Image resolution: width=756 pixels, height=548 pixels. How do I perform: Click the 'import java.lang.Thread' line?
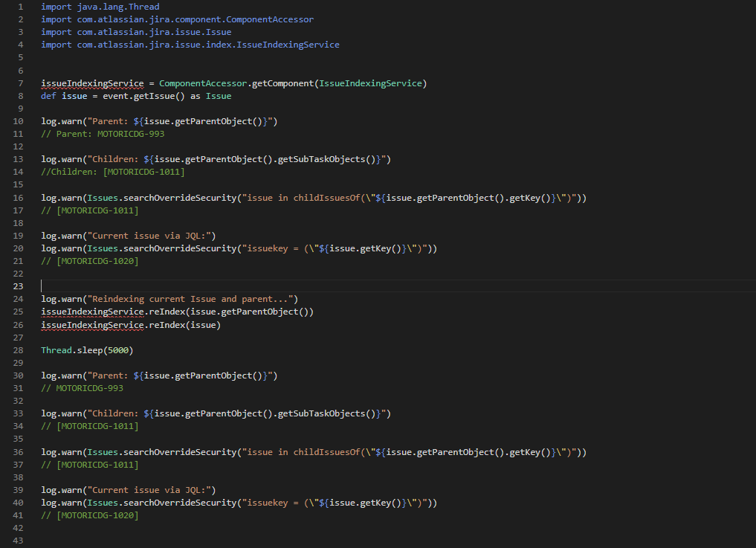pyautogui.click(x=100, y=7)
